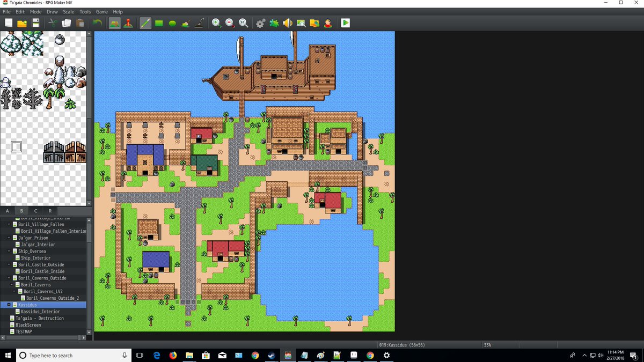Pick the snowman tile in tileset palette
Viewport: 644px width, 362px height.
(6, 83)
